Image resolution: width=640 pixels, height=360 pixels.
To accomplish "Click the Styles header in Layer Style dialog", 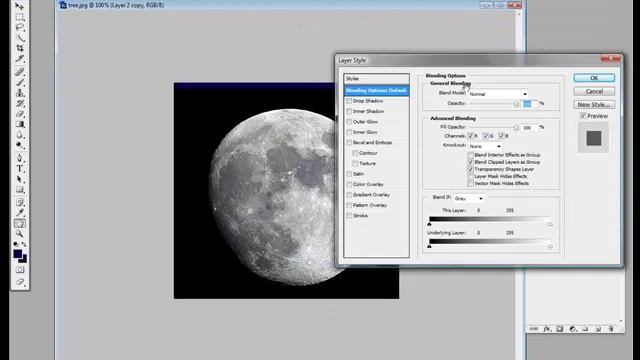I will (x=376, y=78).
